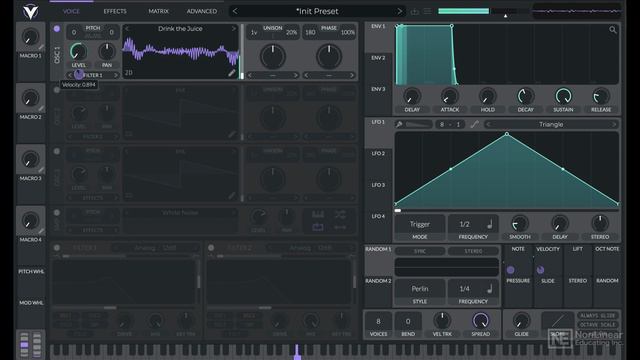Open the hamburger menu icon
This screenshot has height=360, width=640.
click(427, 11)
